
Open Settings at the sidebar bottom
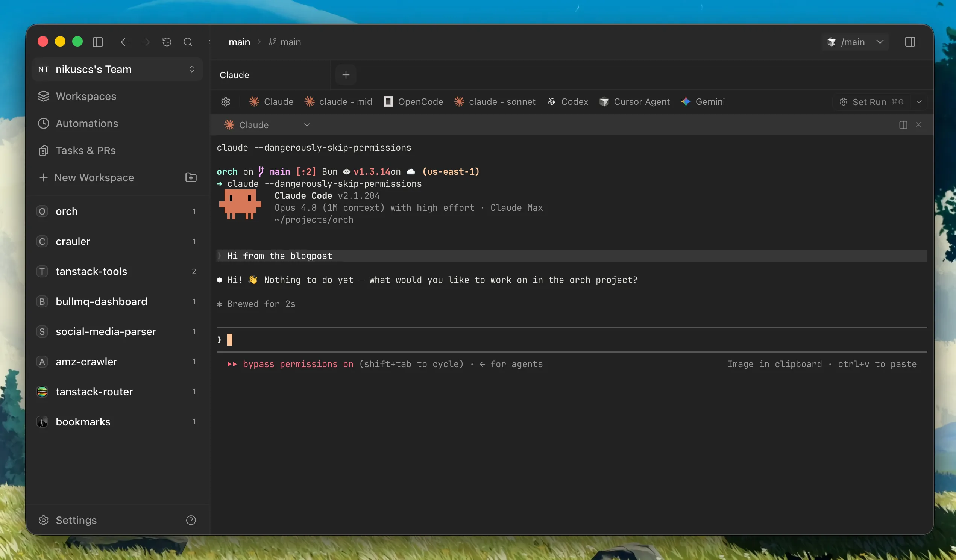[68, 520]
